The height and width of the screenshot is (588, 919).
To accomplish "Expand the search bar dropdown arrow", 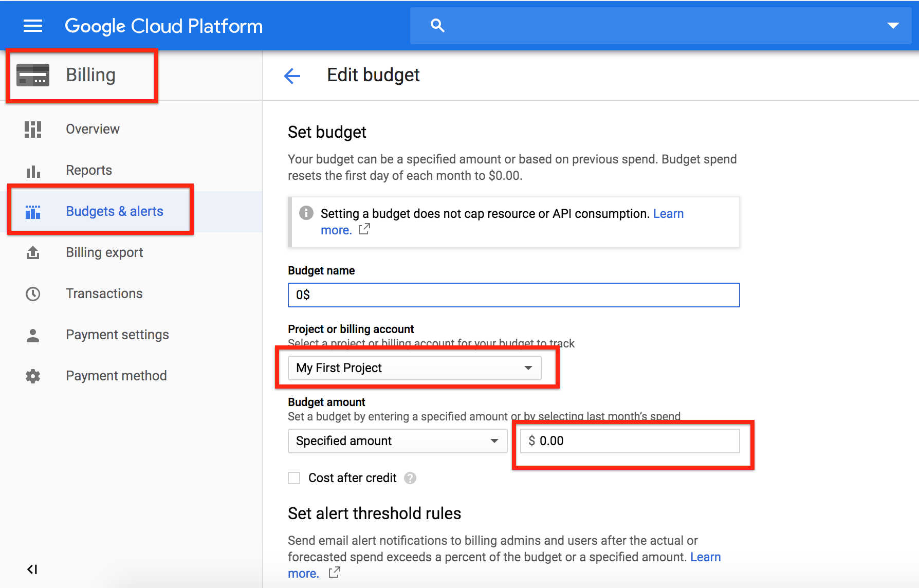I will point(893,26).
